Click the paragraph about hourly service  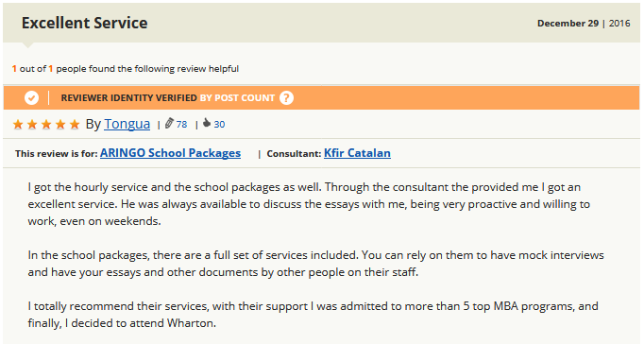[309, 204]
